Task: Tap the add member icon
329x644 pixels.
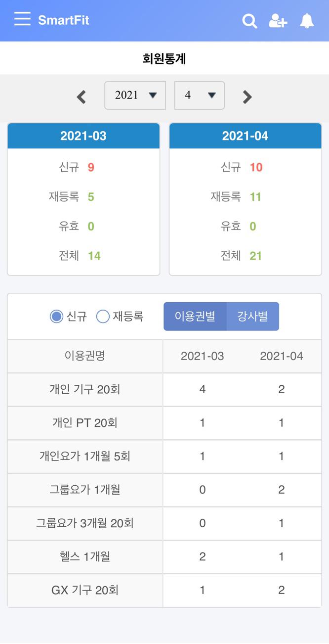Action: (278, 21)
